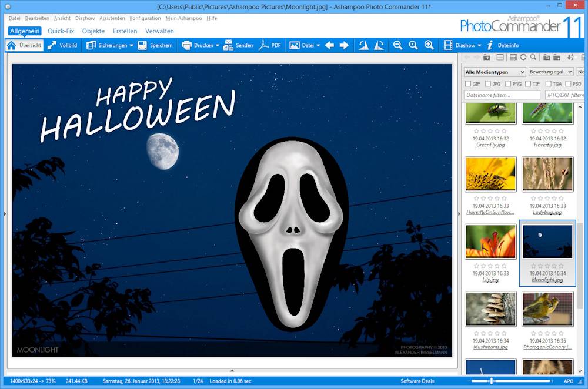588x389 pixels.
Task: Go to previous image arrow
Action: 329,45
